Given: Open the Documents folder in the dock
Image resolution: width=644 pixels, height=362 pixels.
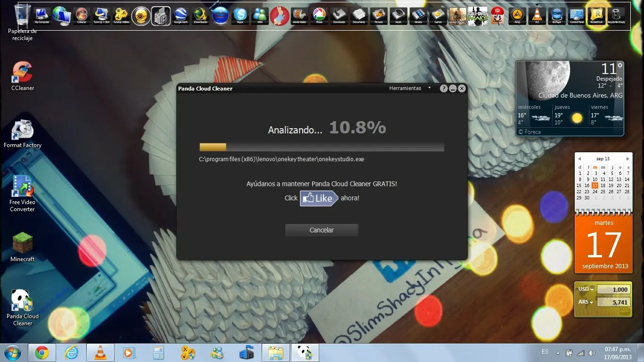Looking at the screenshot, I should [x=359, y=16].
